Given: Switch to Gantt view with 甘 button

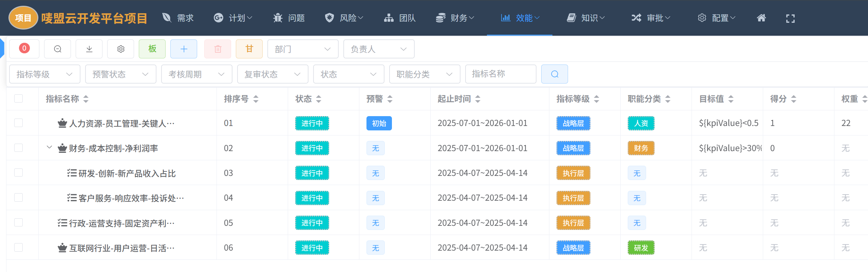Looking at the screenshot, I should click(x=249, y=49).
